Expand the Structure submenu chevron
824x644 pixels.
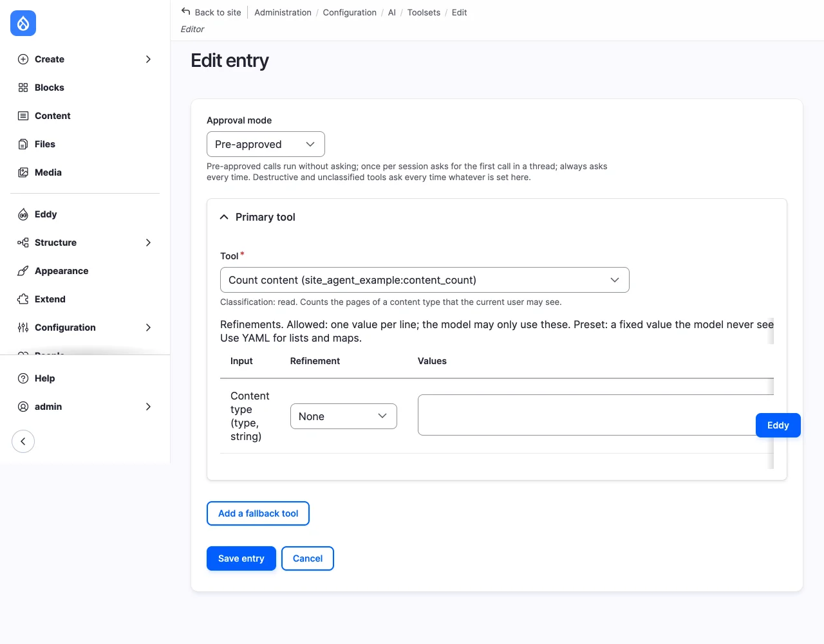coord(148,243)
